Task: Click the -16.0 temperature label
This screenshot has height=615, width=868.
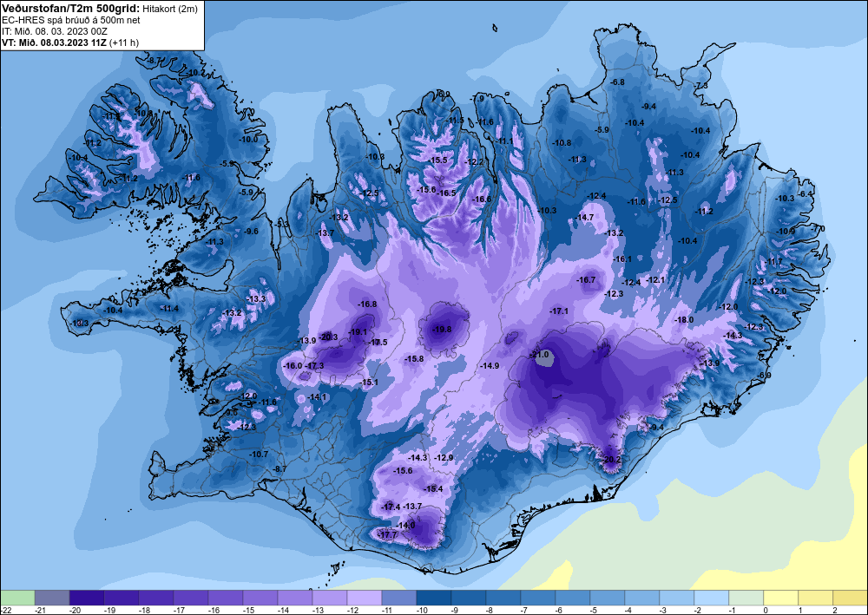Action: tap(293, 365)
